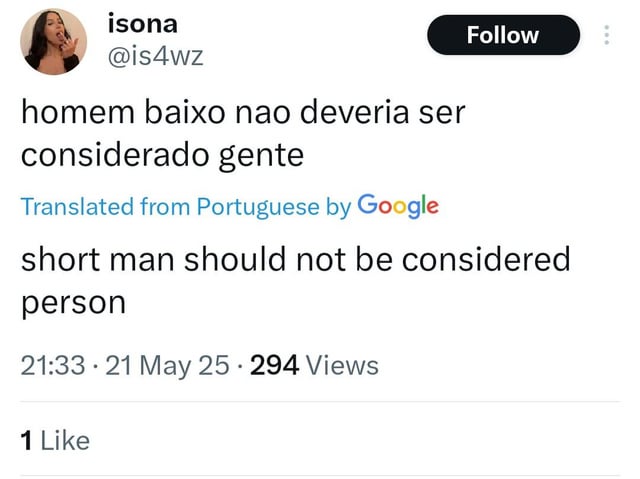Click the 'Views' label
The image size is (640, 479).
coord(342,365)
